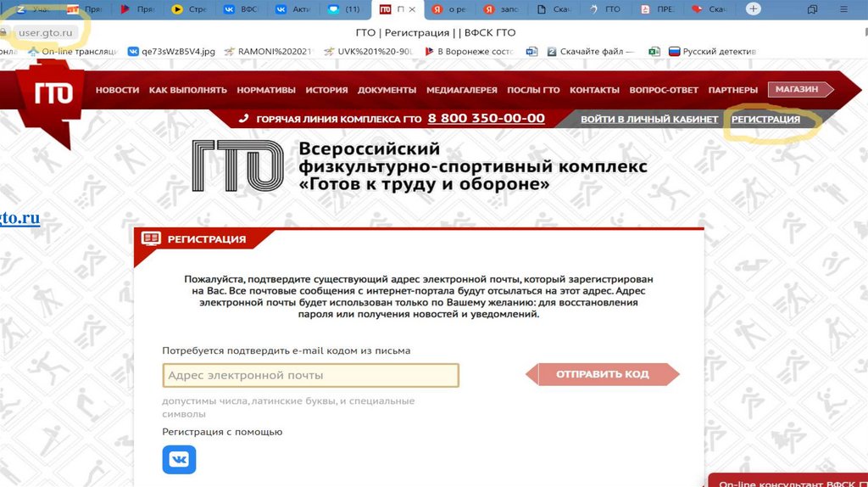Image resolution: width=868 pixels, height=487 pixels.
Task: Click the 'Регистрация' link in header
Action: 765,119
